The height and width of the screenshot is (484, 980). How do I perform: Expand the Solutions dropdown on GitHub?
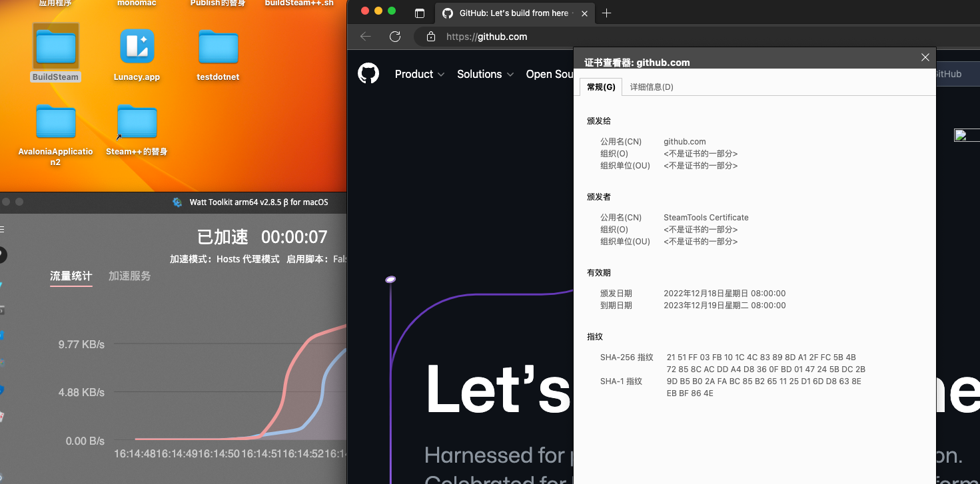click(x=485, y=74)
